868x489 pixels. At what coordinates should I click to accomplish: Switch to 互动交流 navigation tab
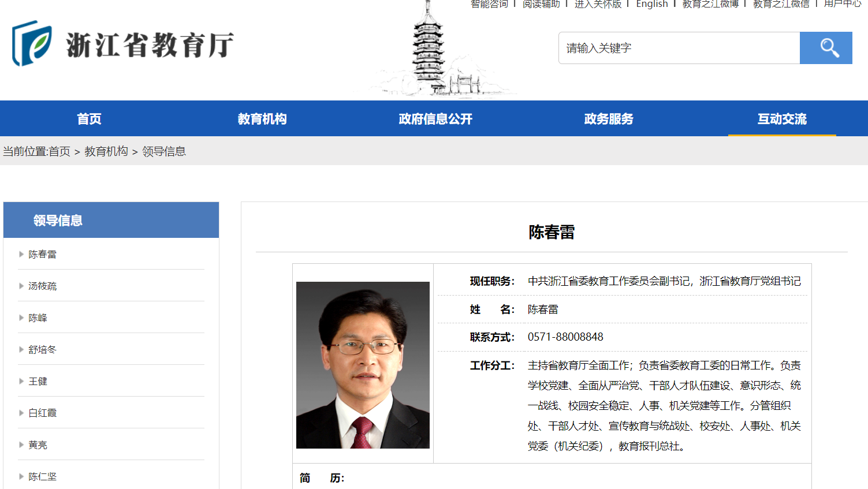(782, 119)
